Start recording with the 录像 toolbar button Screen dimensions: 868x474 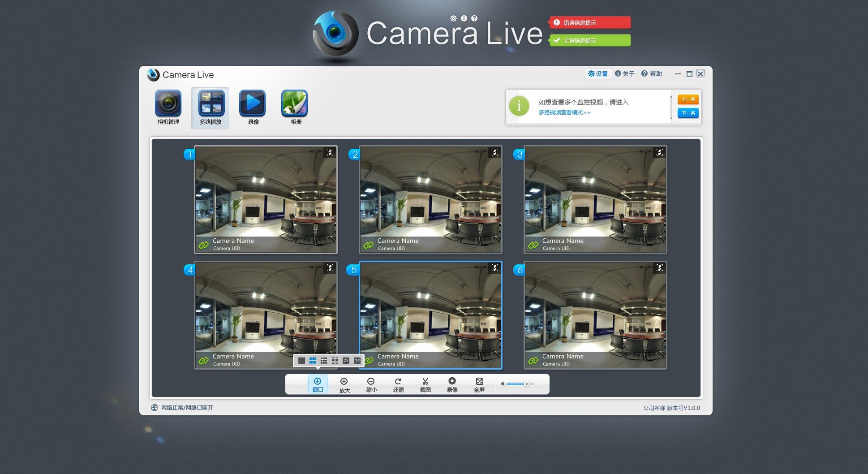452,385
